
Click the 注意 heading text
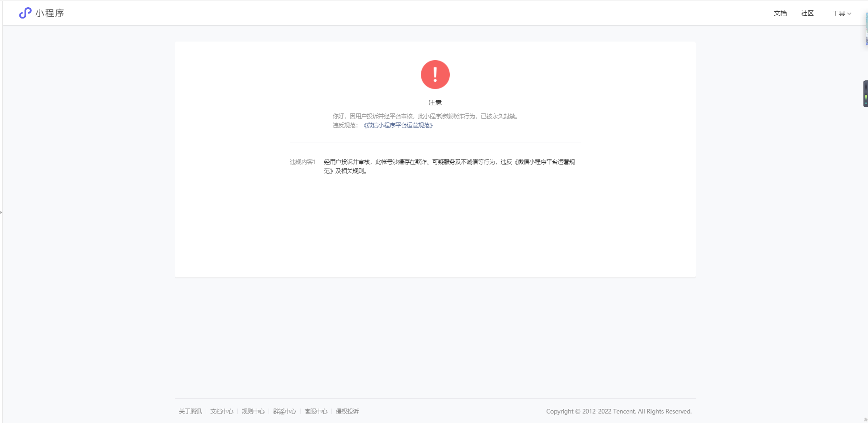coord(435,103)
